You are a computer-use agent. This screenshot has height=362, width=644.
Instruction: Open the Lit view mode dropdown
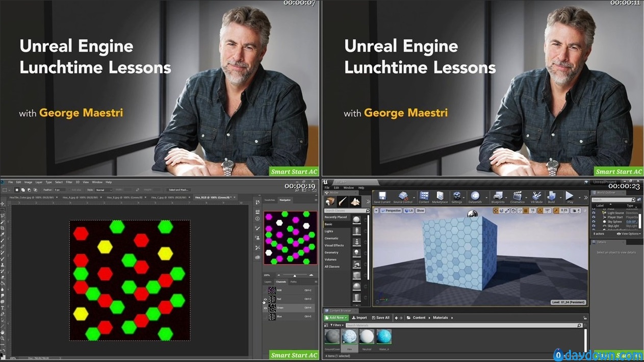point(409,211)
